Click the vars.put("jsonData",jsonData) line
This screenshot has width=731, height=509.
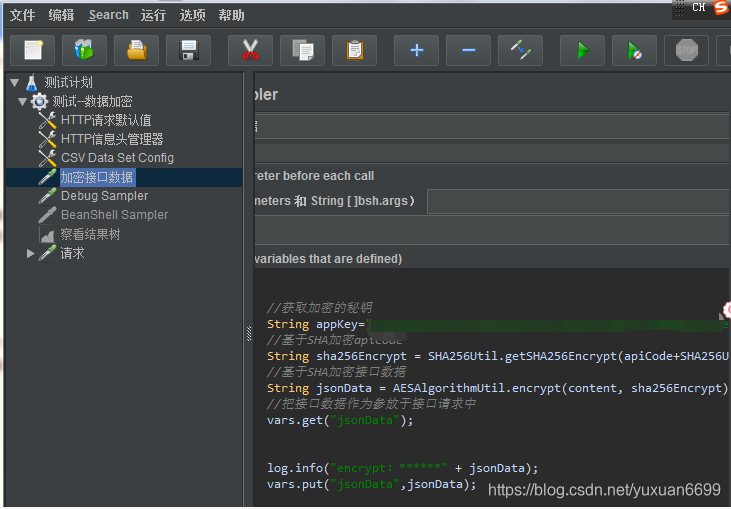tap(372, 484)
